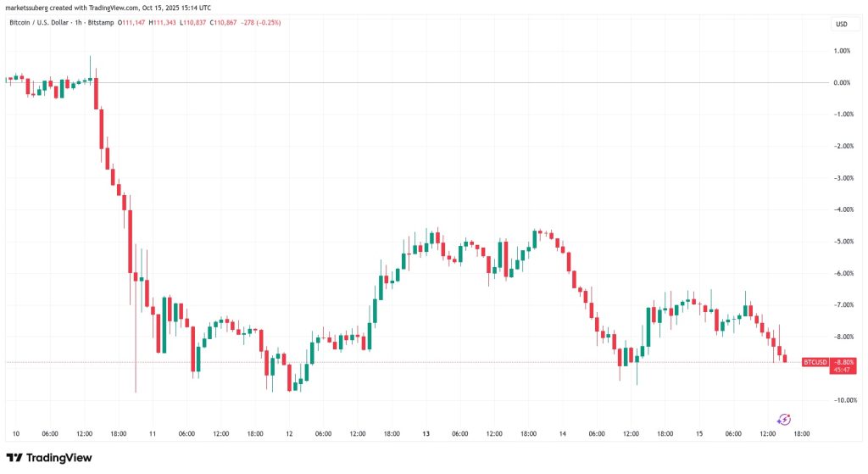The width and height of the screenshot is (868, 474).
Task: Click the purple lightning bolt icon
Action: click(x=784, y=419)
